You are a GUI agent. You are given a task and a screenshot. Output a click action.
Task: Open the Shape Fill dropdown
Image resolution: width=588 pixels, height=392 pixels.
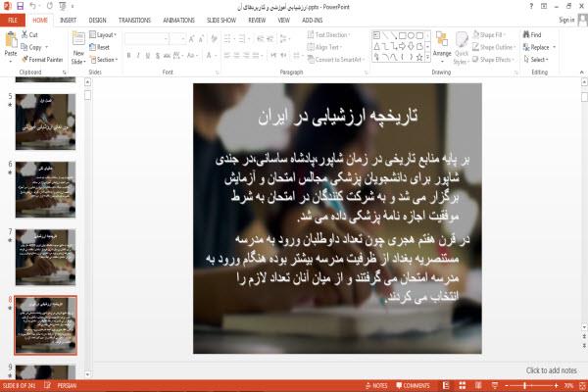(x=488, y=35)
